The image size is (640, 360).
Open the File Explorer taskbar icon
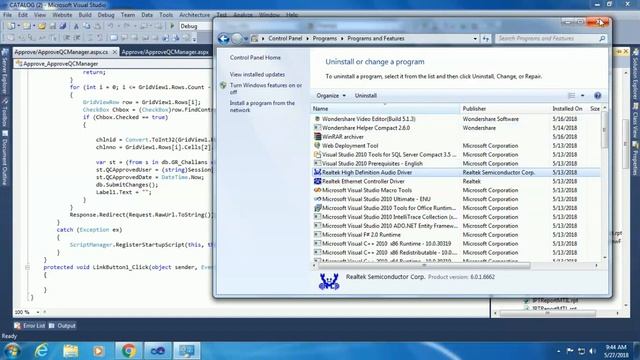click(x=71, y=351)
